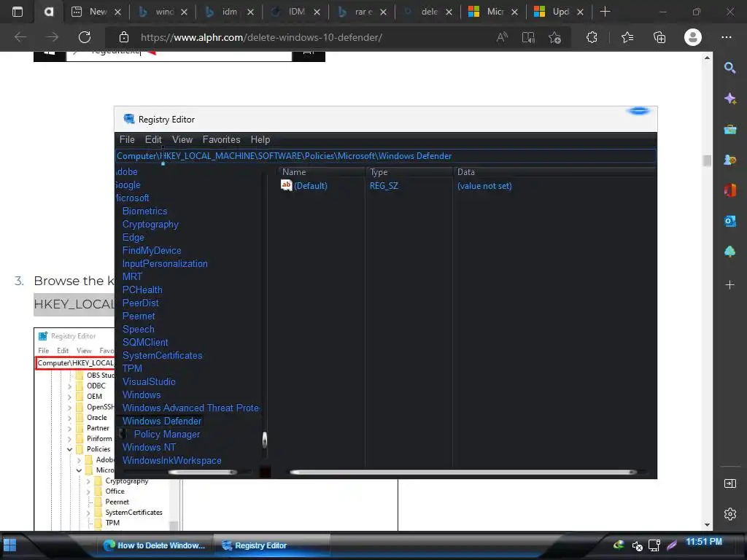Collapse the Policies node in article screenshot
The image size is (747, 560).
tap(69, 449)
